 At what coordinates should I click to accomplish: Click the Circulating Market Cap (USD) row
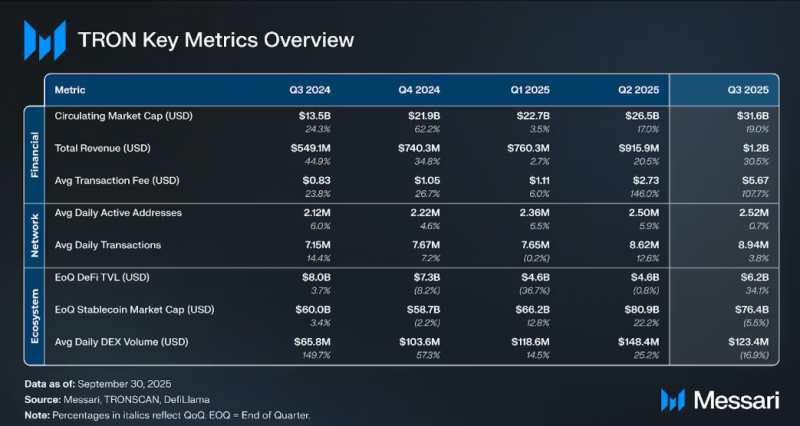click(x=412, y=122)
